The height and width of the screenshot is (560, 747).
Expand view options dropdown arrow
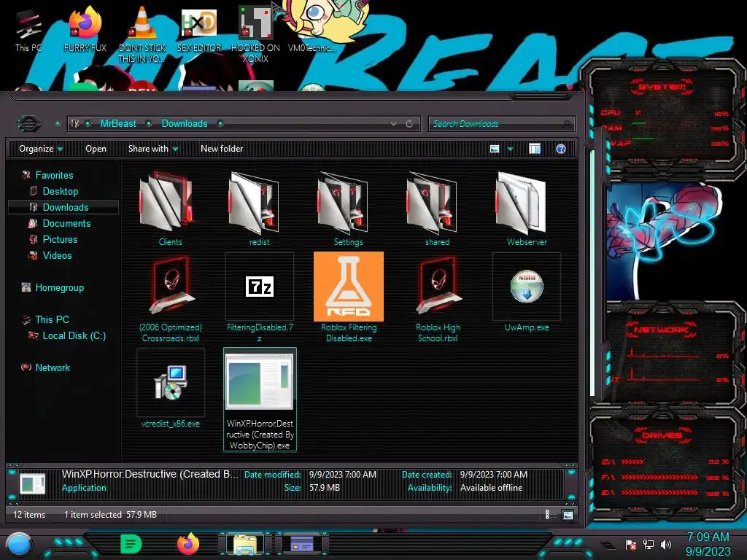510,149
